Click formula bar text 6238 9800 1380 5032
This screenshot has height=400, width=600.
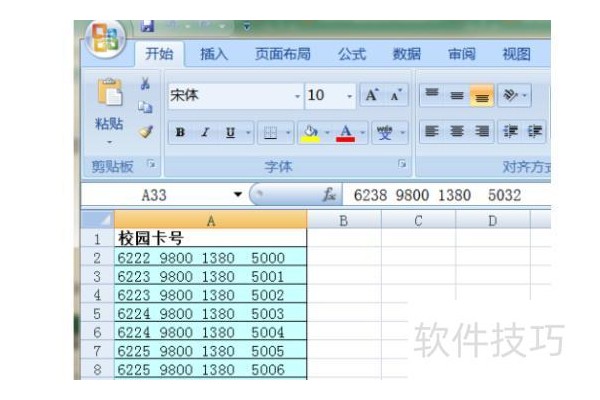tap(437, 195)
